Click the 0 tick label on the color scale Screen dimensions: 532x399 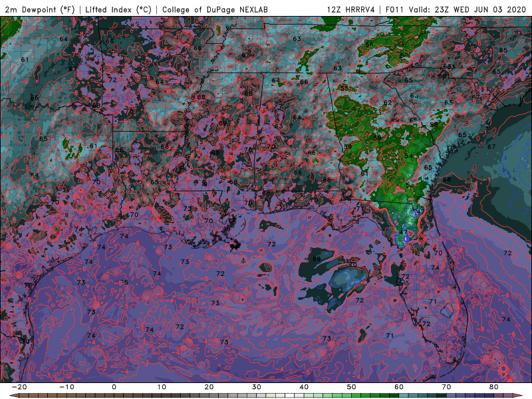click(114, 387)
